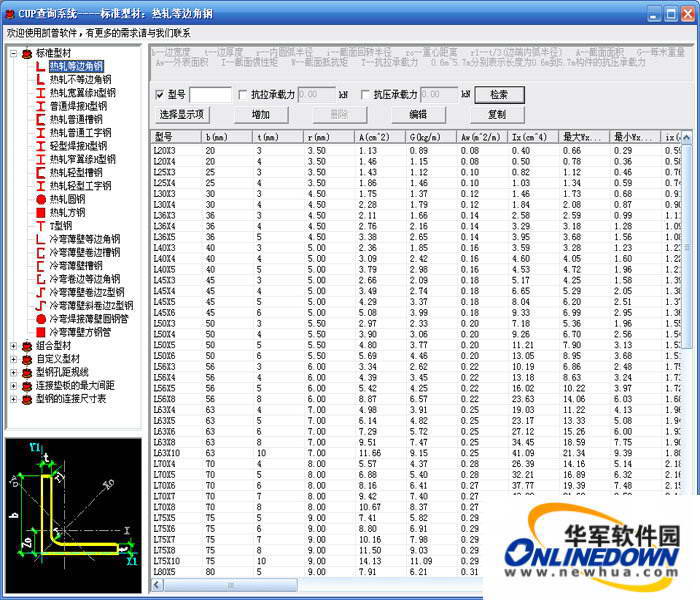Select the 热轧普通槽钢 channel icon

pos(41,120)
